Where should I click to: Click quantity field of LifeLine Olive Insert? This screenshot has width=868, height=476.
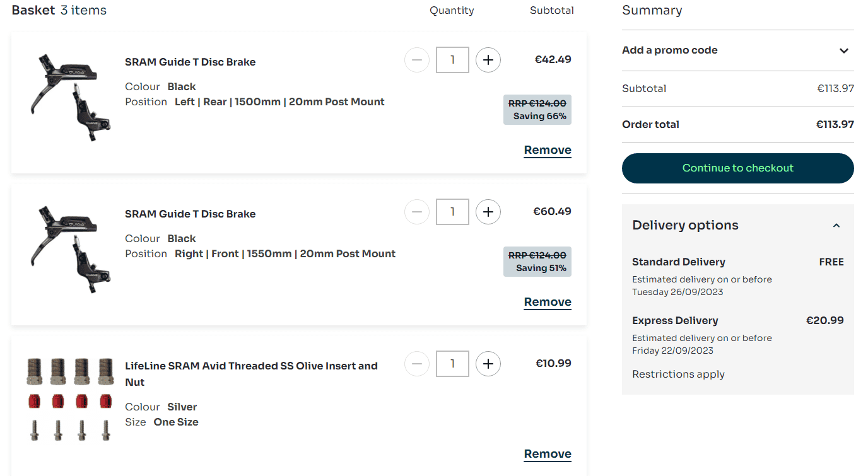pos(452,364)
